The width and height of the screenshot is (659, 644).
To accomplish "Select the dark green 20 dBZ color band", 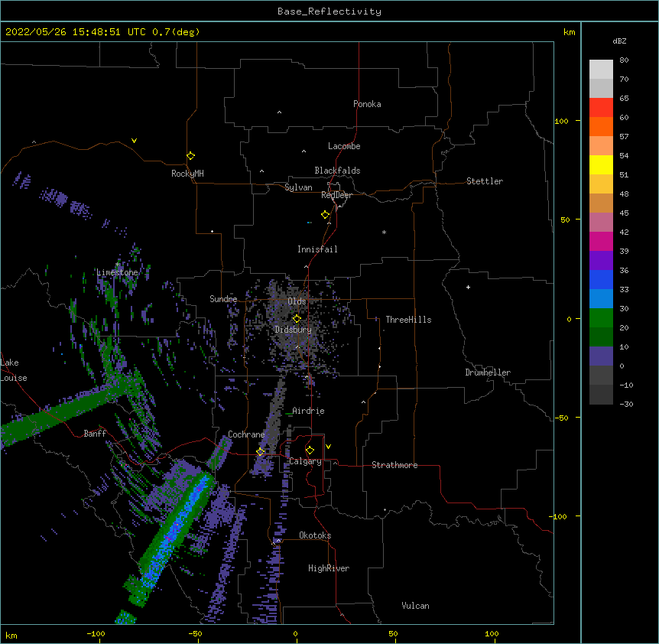I will (601, 337).
